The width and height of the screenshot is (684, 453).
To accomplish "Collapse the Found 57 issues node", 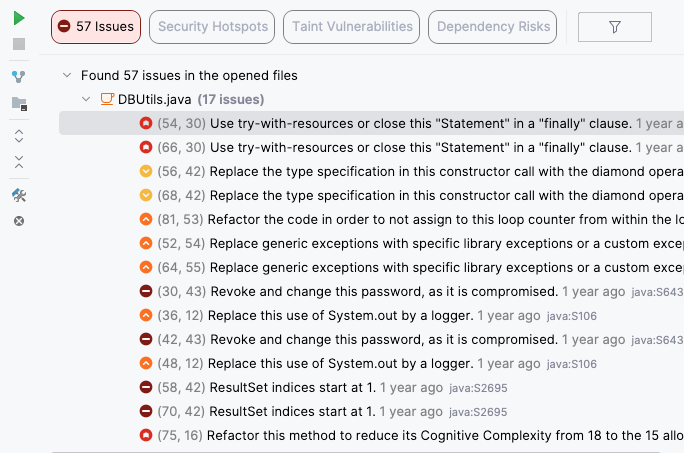I will click(x=66, y=75).
